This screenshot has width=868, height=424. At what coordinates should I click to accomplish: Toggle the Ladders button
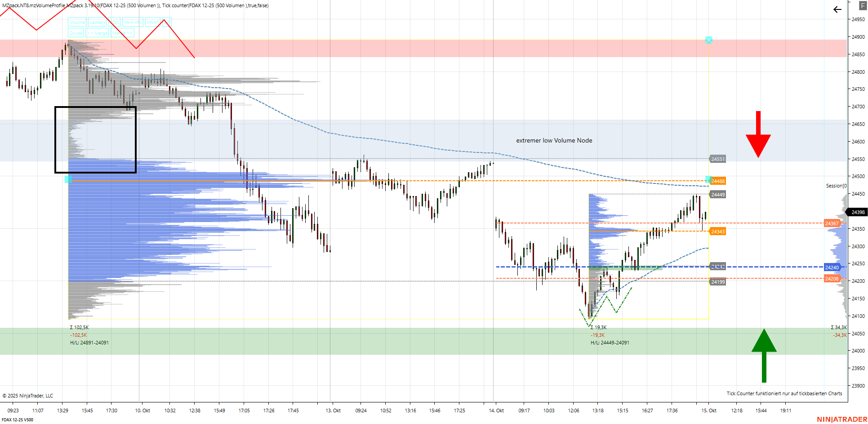point(97,22)
